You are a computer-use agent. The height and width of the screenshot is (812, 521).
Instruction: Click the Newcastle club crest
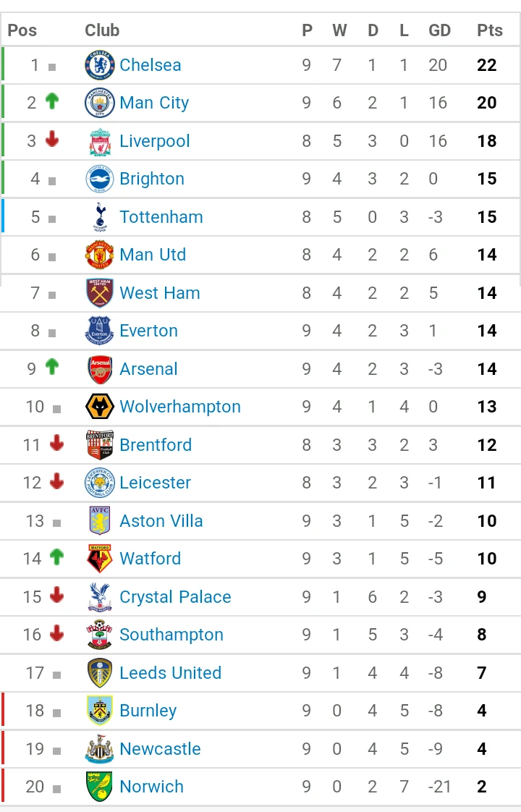click(100, 749)
